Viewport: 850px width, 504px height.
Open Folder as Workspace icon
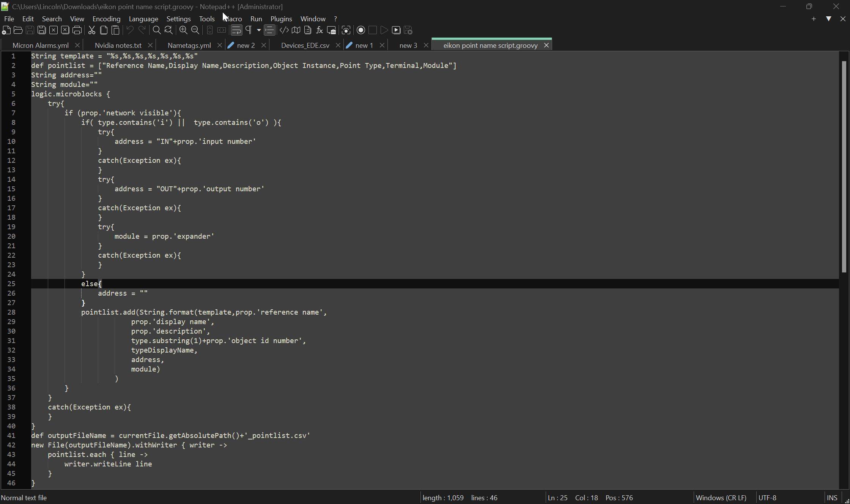(x=331, y=30)
